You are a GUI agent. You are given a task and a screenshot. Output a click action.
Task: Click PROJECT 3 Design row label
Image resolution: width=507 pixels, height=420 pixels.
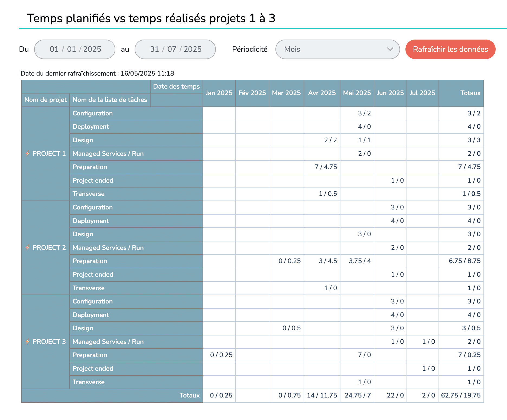point(136,328)
